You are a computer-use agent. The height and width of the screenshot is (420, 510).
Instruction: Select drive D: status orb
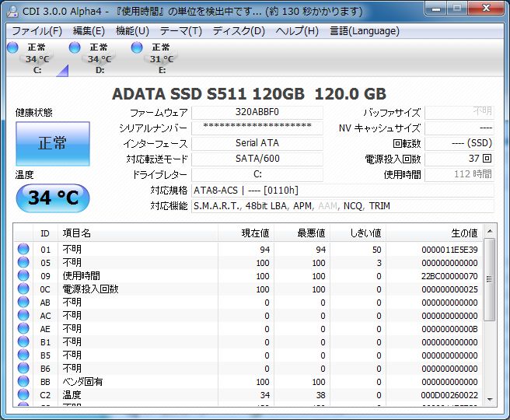(75, 47)
